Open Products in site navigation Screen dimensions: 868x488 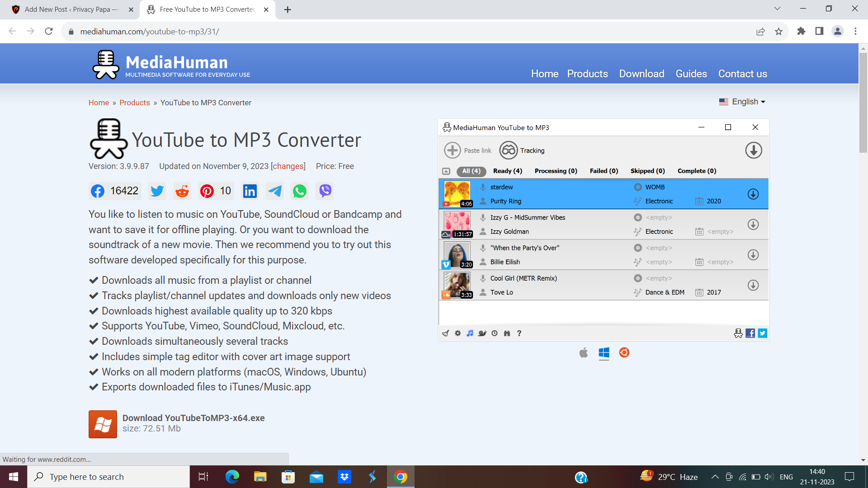[x=587, y=74]
